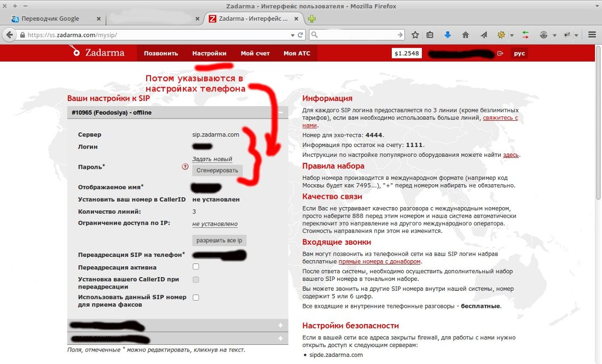This screenshot has width=602, height=364.
Task: Close the Переводчик Google tab
Action: (99, 19)
